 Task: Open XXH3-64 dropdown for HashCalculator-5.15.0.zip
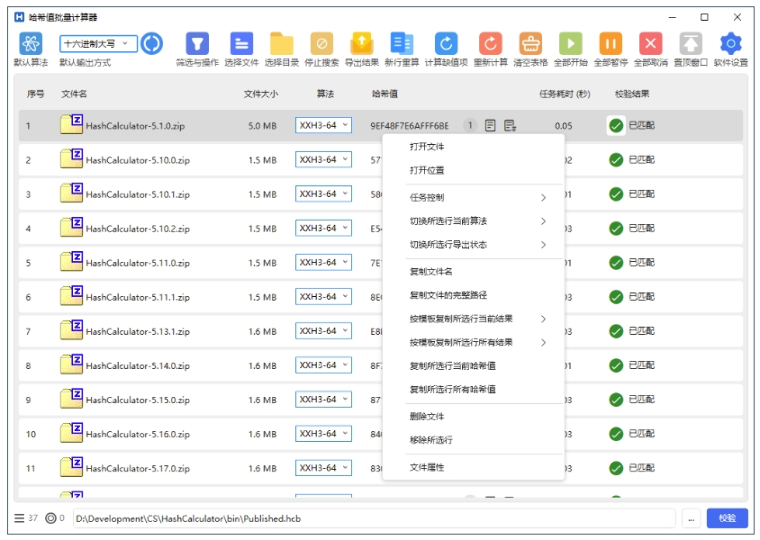click(323, 399)
